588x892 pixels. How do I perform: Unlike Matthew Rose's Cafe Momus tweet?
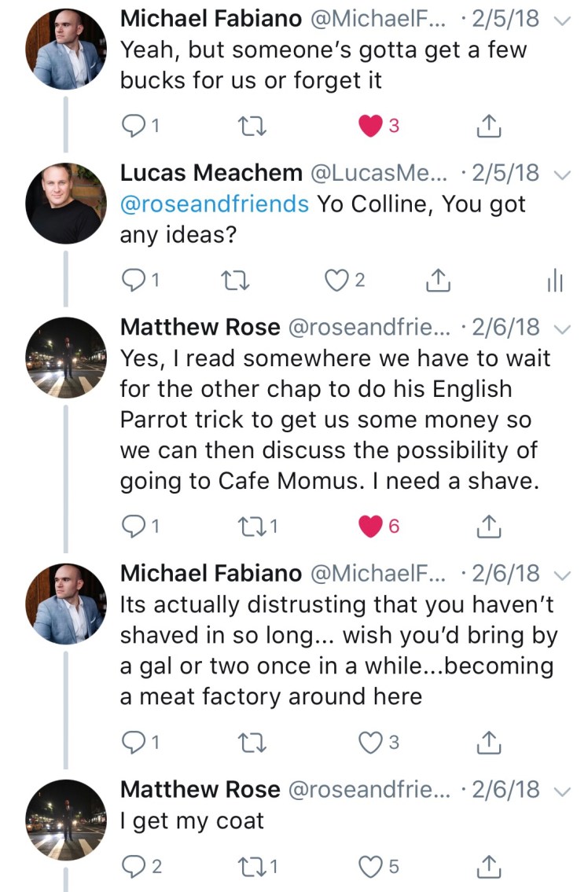click(x=370, y=527)
